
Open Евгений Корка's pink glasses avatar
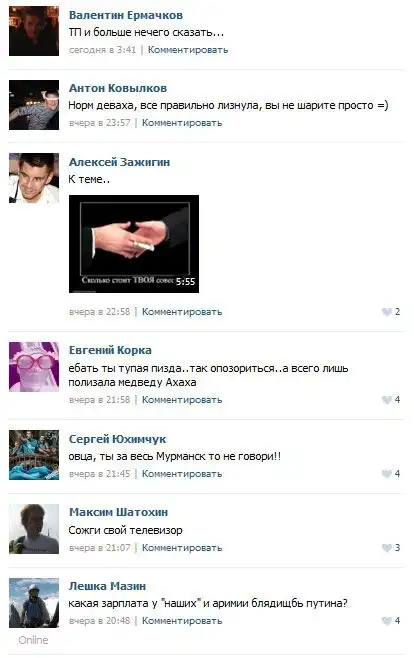34,367
